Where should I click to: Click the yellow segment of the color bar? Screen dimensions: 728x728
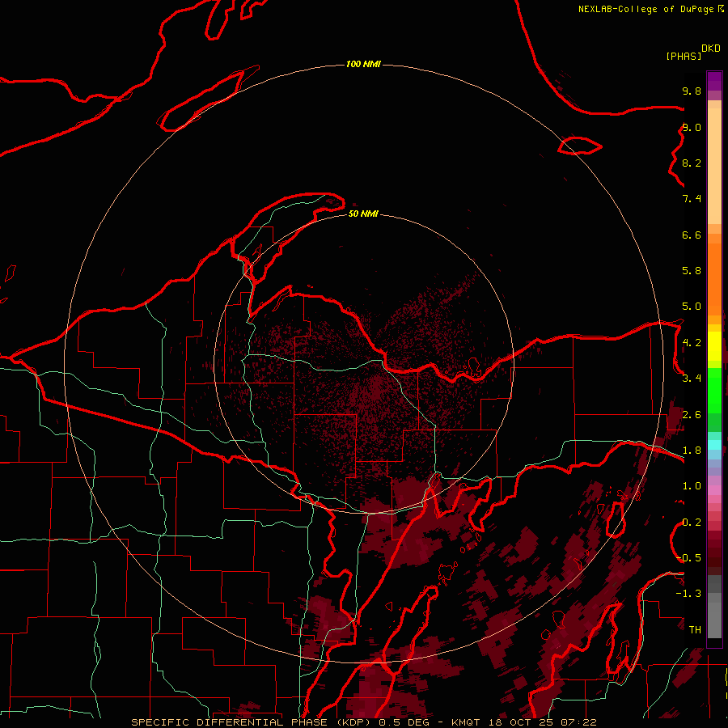pos(714,346)
